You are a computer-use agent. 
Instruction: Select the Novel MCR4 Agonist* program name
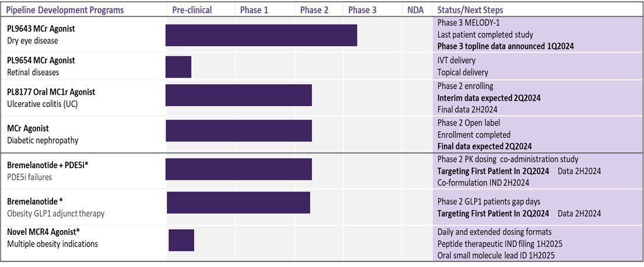(43, 232)
